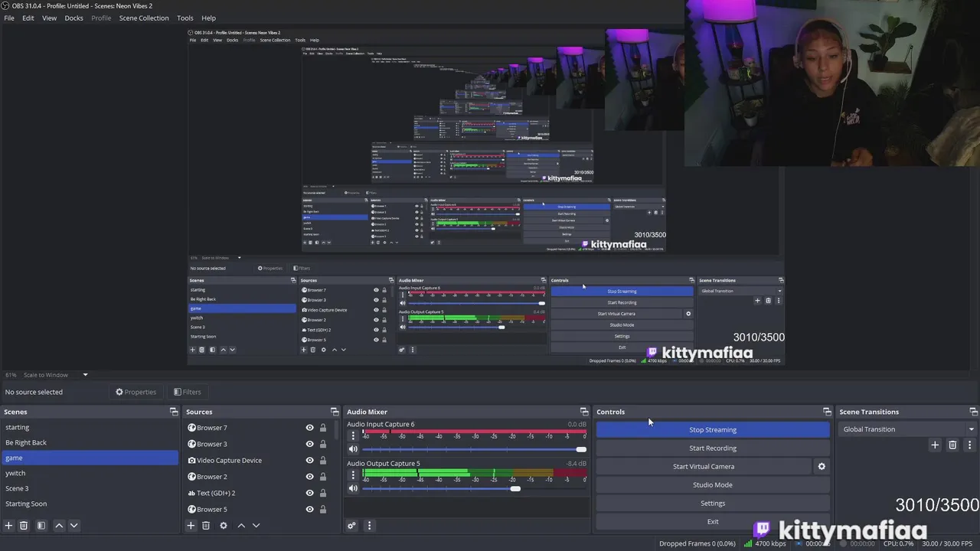Add a scene transition with the plus icon
The height and width of the screenshot is (551, 980).
tap(935, 445)
